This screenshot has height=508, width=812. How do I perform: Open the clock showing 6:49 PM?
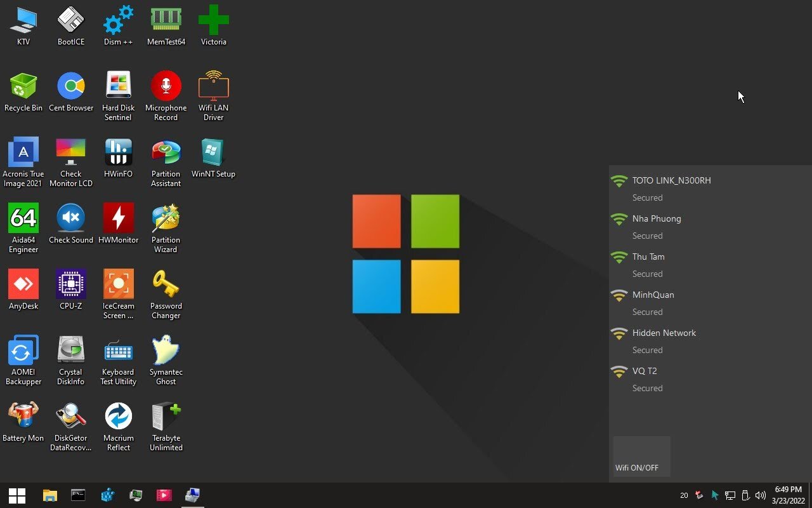pyautogui.click(x=788, y=495)
